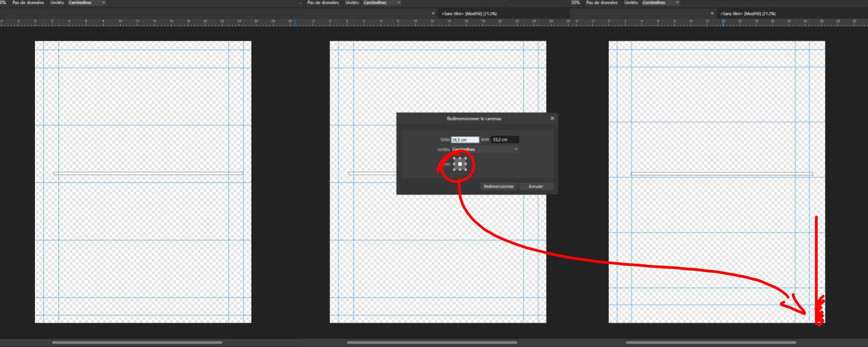Viewport: 868px width, 347px height.
Task: Open the Unités dropdown in the resize dialog
Action: [485, 149]
